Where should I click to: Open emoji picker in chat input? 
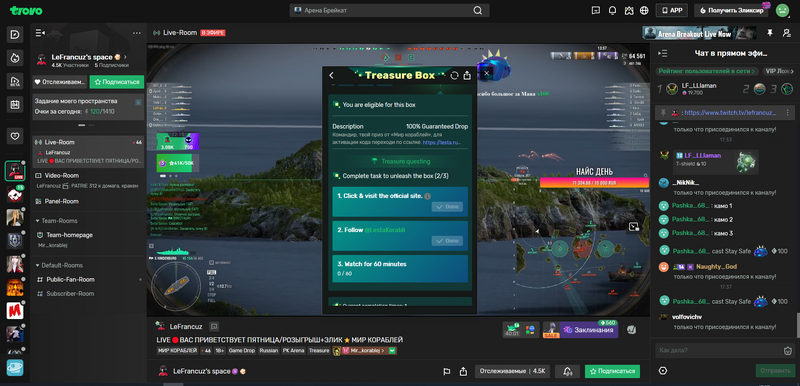click(x=788, y=350)
